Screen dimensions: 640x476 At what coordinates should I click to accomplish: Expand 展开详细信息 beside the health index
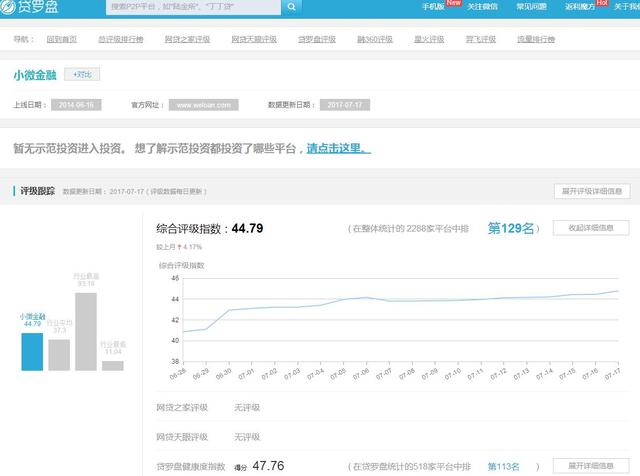tap(591, 466)
